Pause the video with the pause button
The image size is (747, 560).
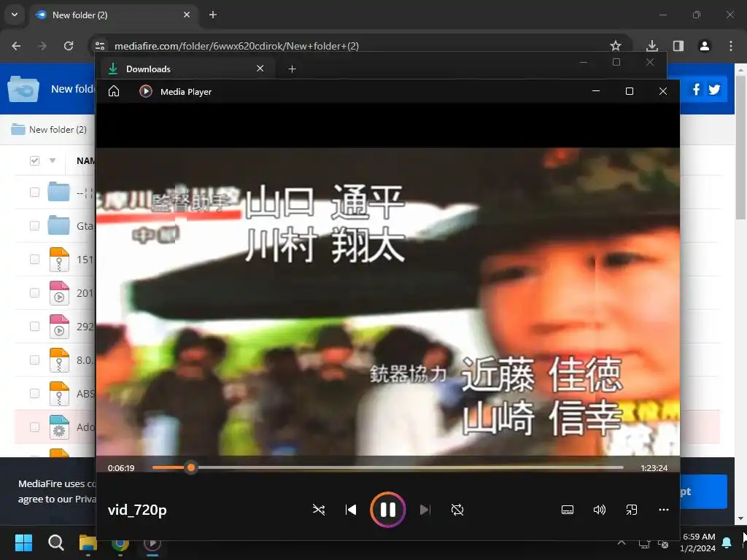pyautogui.click(x=387, y=510)
